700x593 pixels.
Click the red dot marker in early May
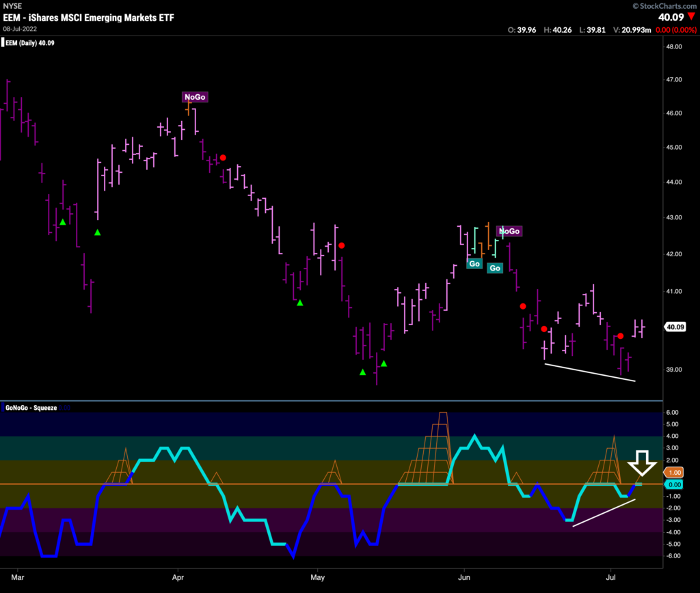tap(342, 245)
